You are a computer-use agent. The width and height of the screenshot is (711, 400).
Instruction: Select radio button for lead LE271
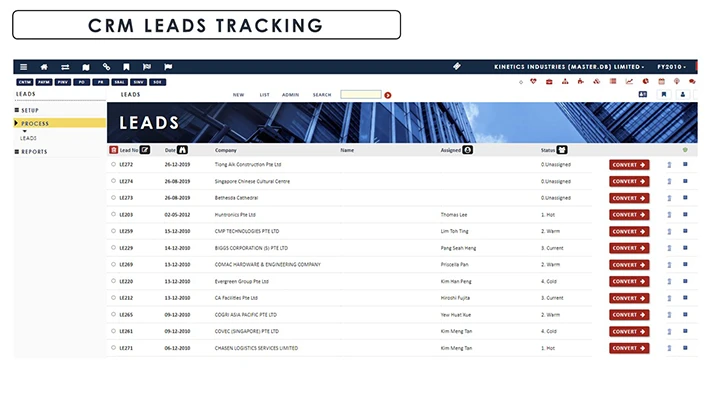click(113, 347)
